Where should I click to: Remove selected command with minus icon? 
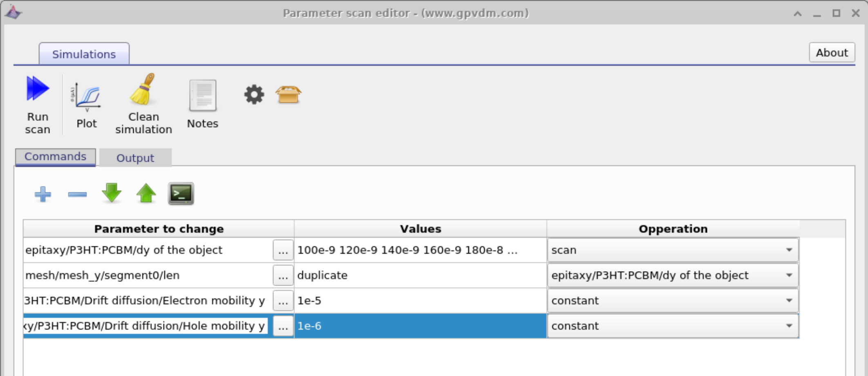click(x=77, y=194)
